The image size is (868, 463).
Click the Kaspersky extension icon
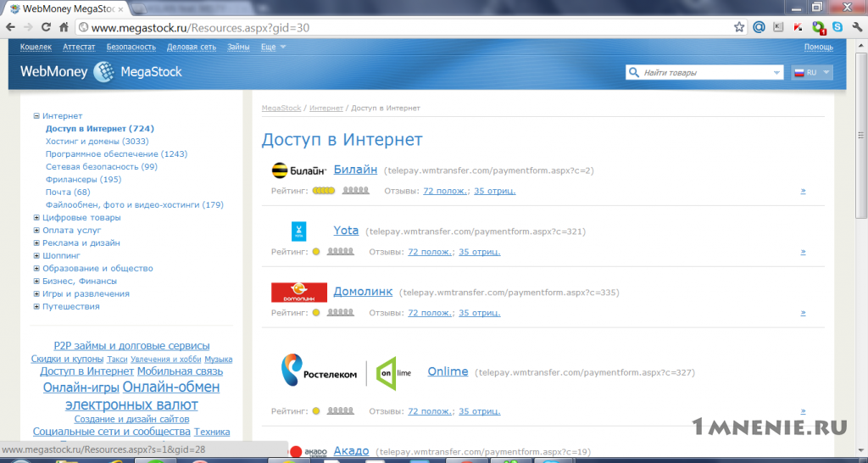pos(798,27)
